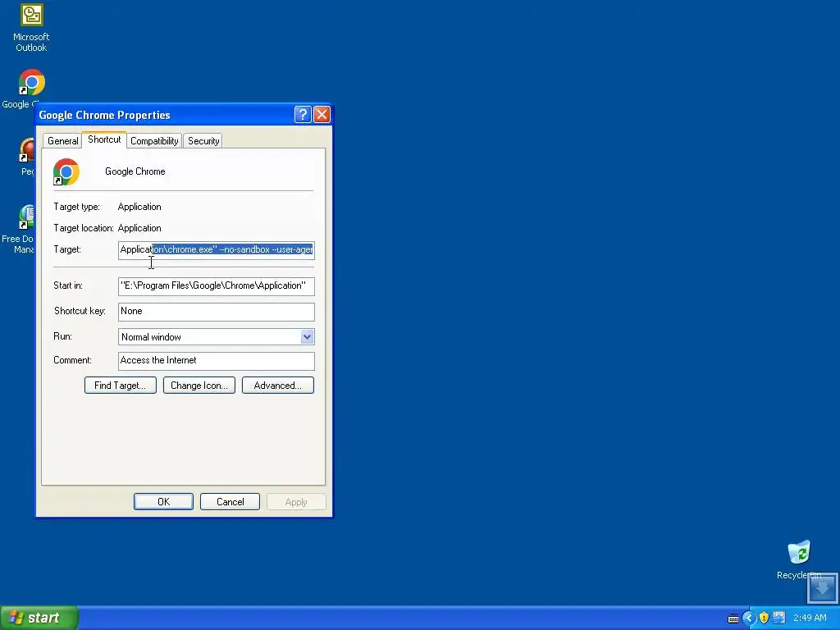Click the download arrow floating box
Screen dimensions: 840x630
point(822,587)
